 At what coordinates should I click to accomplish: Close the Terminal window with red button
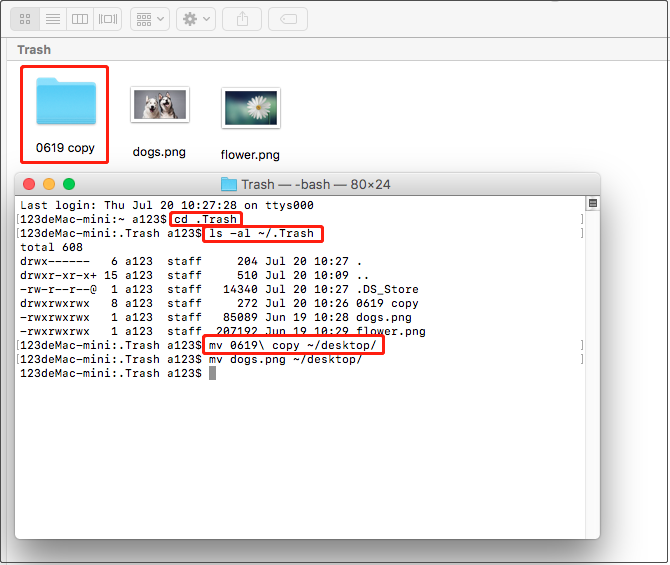pos(29,184)
